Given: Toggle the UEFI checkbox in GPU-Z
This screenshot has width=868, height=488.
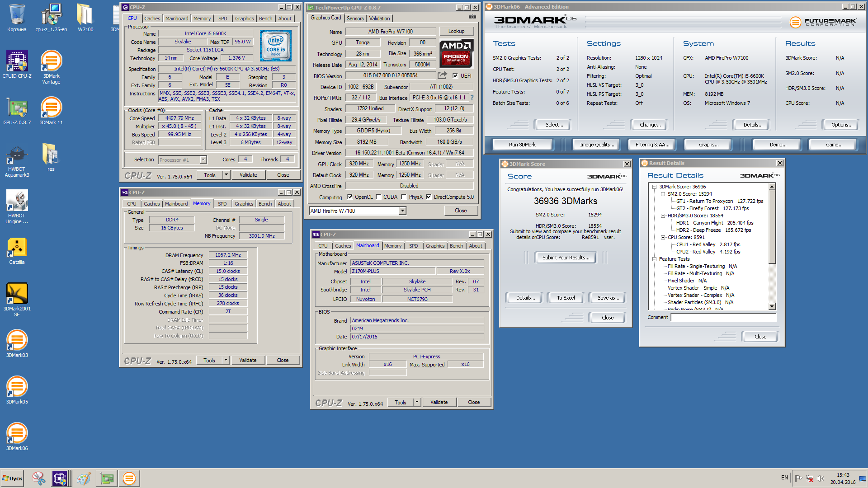Looking at the screenshot, I should click(455, 75).
